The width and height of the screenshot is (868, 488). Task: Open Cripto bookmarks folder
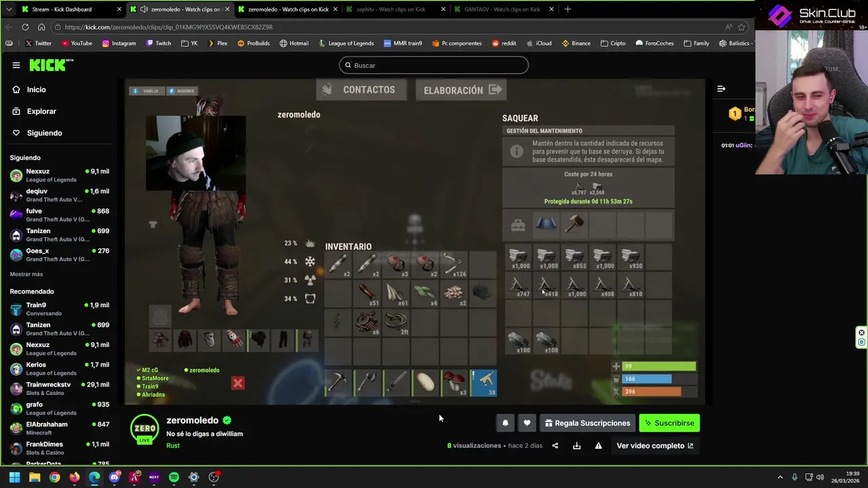click(x=612, y=43)
